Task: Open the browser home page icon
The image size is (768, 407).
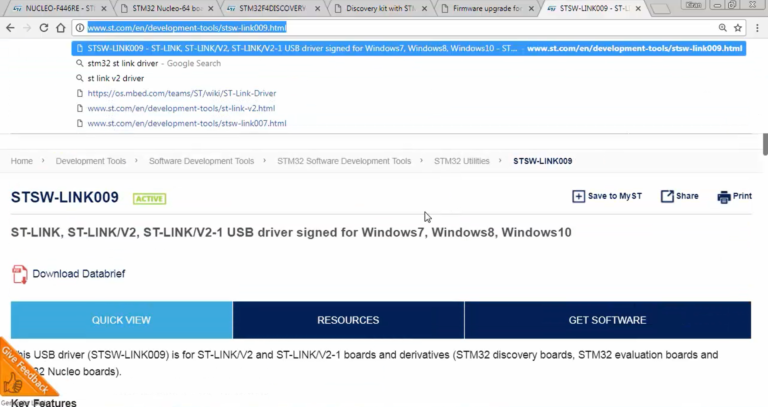Action: tap(61, 28)
